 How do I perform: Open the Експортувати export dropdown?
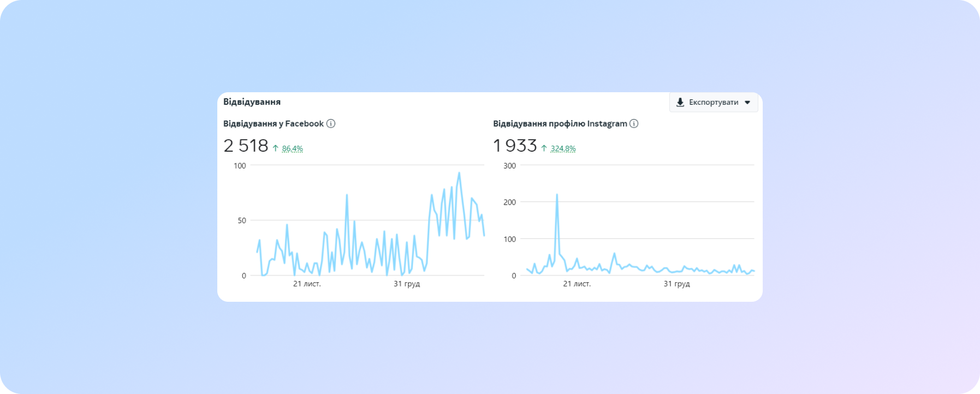pos(714,102)
